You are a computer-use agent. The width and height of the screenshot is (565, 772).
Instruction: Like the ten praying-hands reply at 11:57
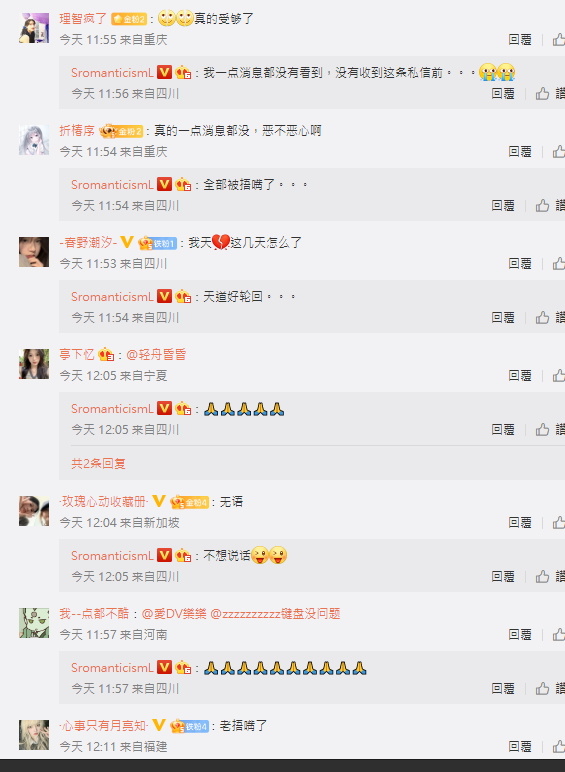coord(542,688)
